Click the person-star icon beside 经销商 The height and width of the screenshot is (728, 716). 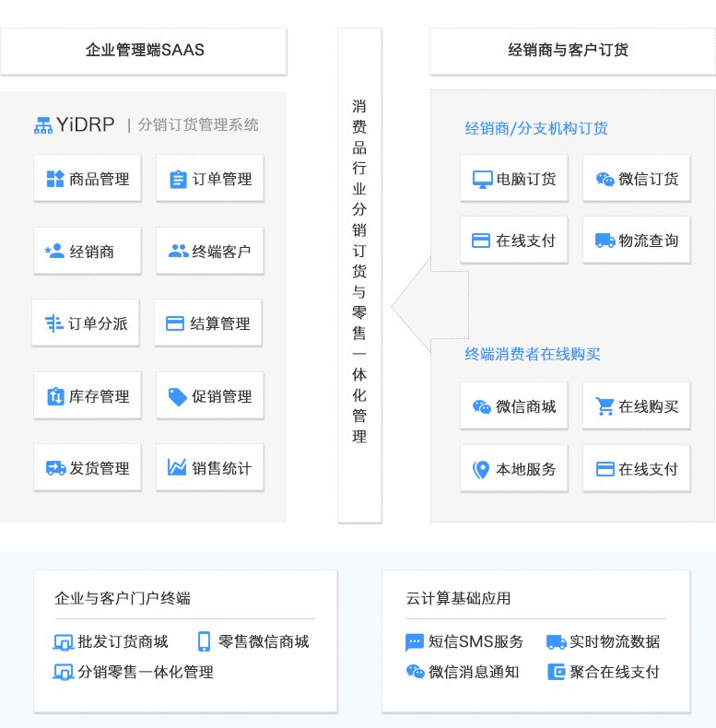click(x=54, y=251)
